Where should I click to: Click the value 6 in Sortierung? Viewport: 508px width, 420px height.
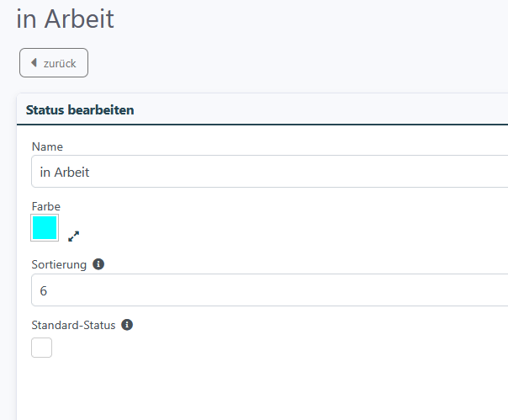(x=44, y=291)
